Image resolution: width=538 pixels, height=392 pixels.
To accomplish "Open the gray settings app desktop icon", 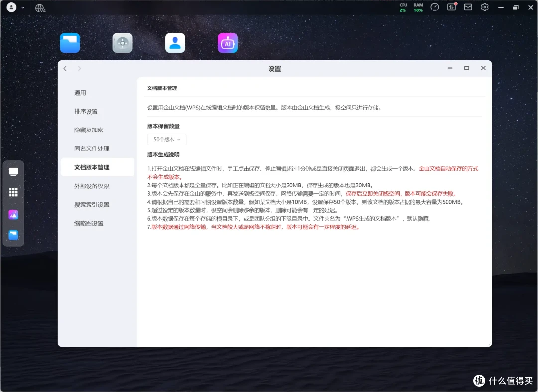I will 123,43.
